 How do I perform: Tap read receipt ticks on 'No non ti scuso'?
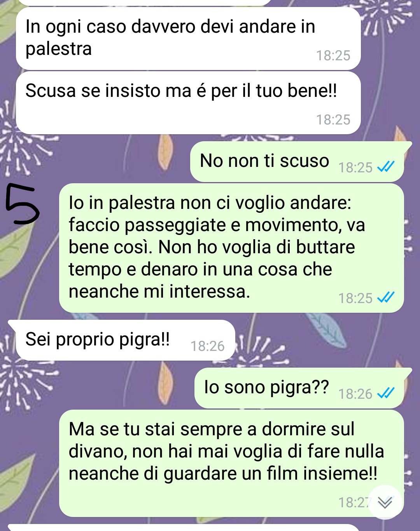[386, 167]
